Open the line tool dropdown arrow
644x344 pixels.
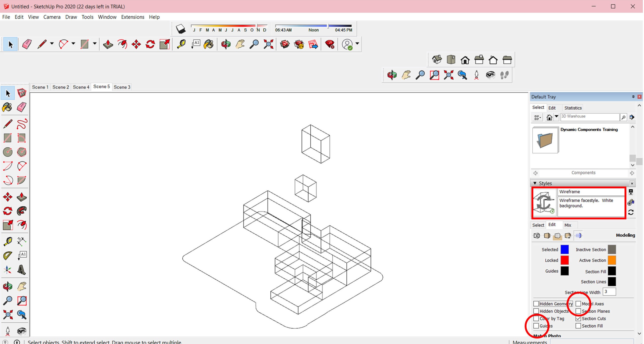coord(52,44)
